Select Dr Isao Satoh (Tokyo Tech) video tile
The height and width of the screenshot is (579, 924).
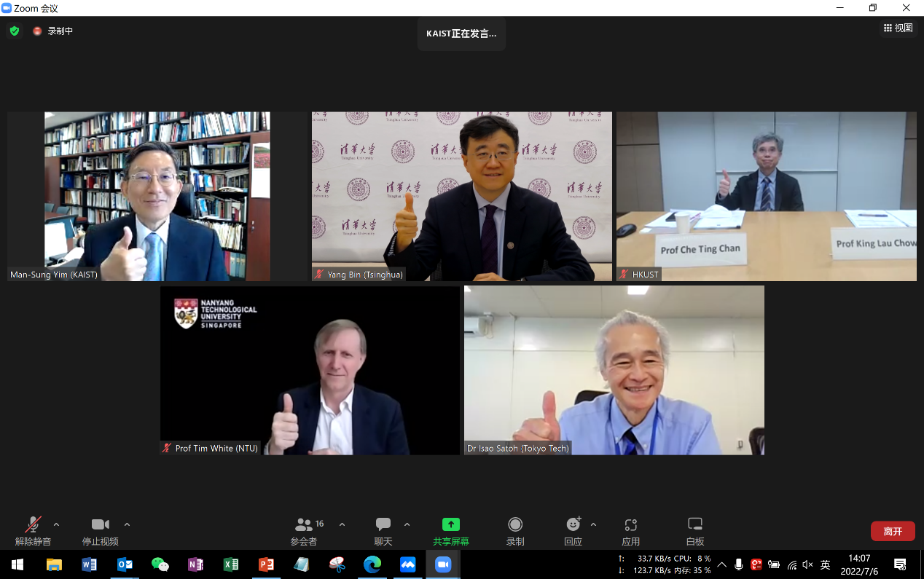coord(614,370)
